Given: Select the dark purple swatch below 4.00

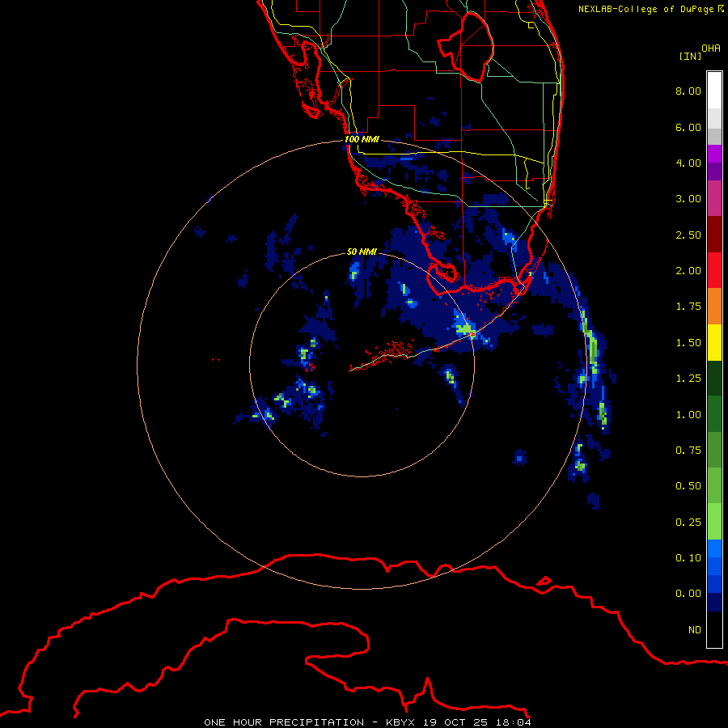Looking at the screenshot, I should click(714, 171).
